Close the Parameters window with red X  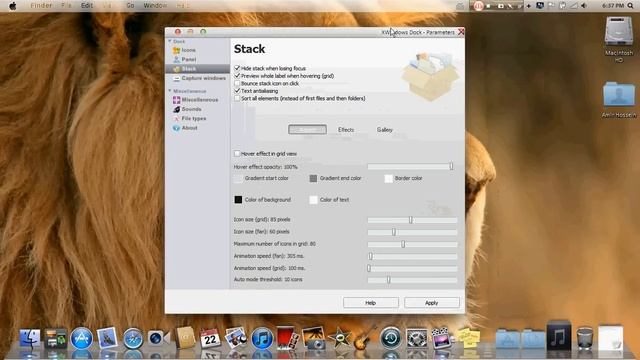click(461, 32)
